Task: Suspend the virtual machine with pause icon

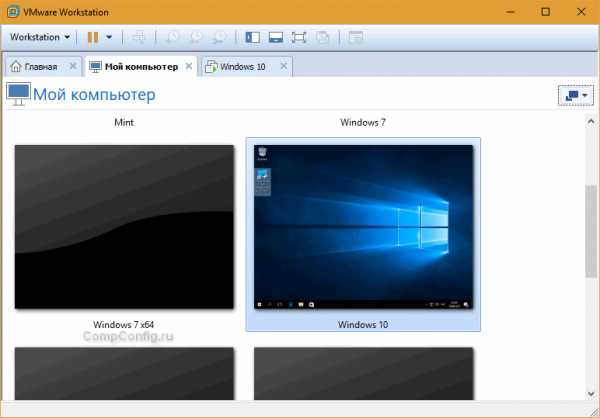Action: coord(93,38)
